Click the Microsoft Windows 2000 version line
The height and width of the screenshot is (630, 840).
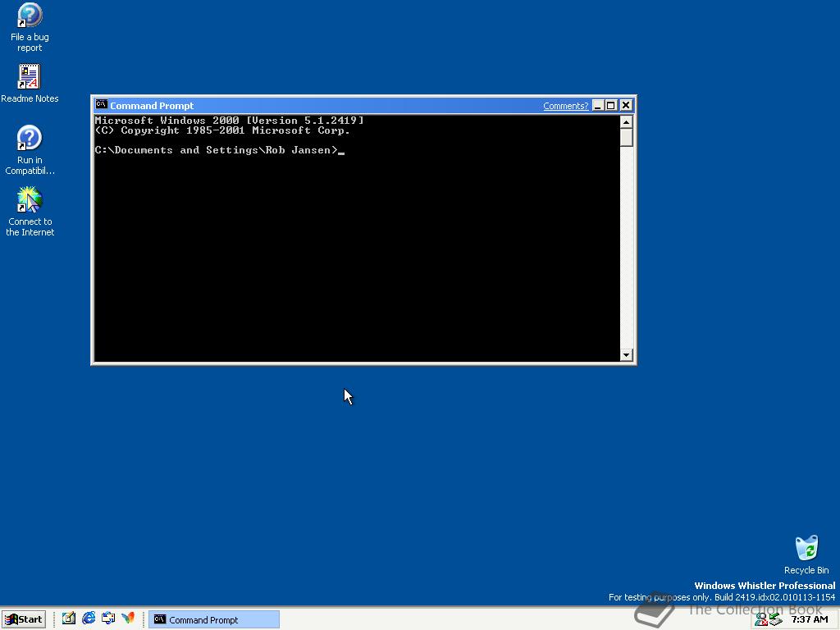229,120
